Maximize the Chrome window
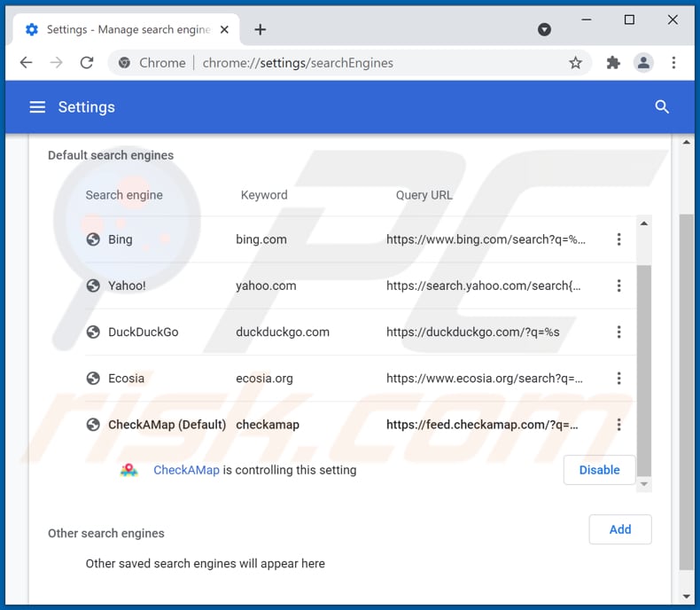Screen dimensions: 700x610 pyautogui.click(x=629, y=20)
